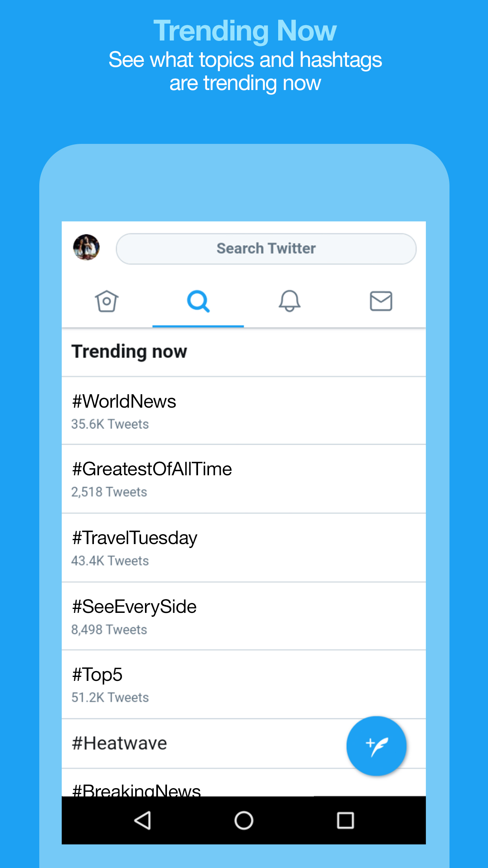The image size is (488, 868).
Task: Open the Messages envelope icon
Action: click(381, 302)
